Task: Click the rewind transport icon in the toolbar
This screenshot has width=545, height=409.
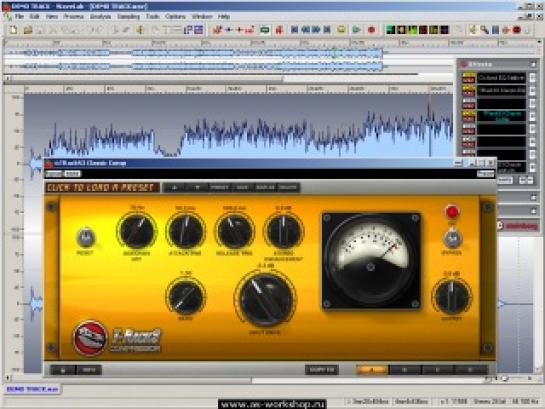Action: pos(306,30)
